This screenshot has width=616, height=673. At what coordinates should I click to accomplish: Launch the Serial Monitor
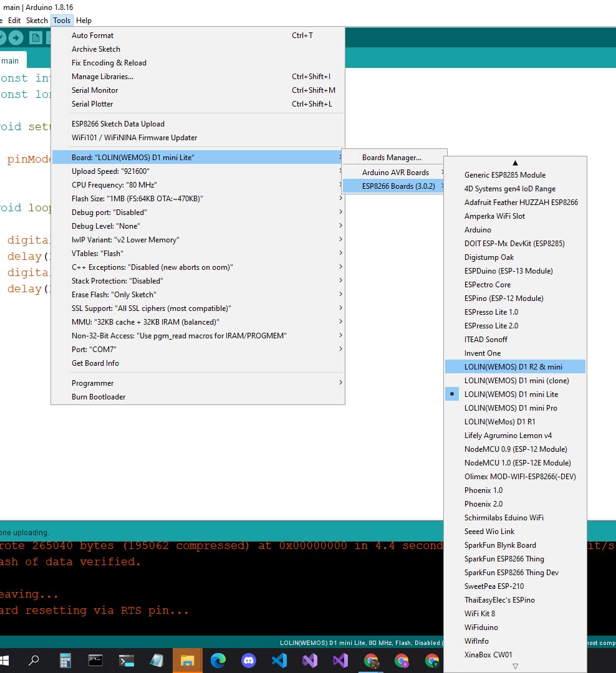pos(198,90)
